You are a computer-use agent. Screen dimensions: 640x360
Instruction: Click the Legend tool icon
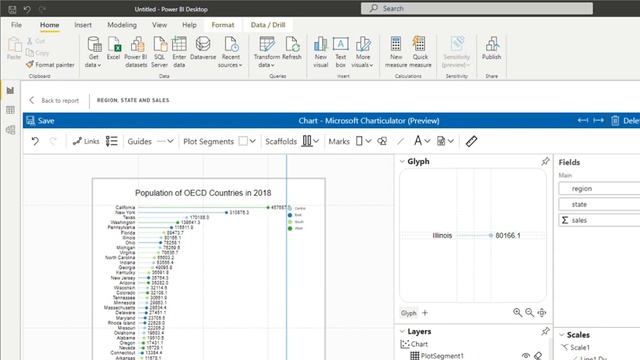pyautogui.click(x=111, y=141)
